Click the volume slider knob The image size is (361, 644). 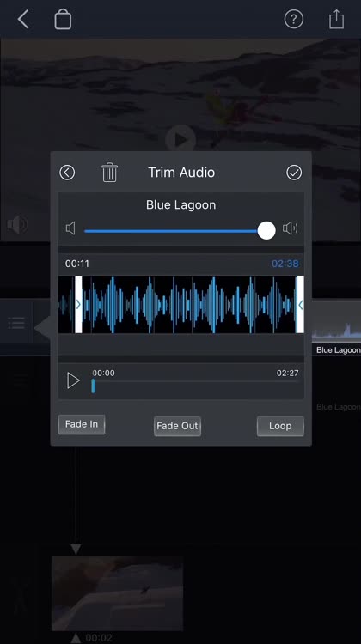coord(266,231)
